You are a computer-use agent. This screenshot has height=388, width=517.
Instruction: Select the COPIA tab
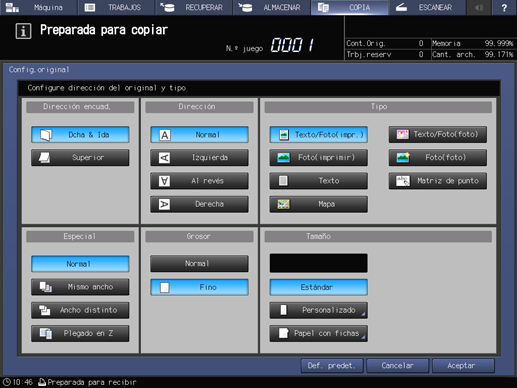pyautogui.click(x=349, y=7)
